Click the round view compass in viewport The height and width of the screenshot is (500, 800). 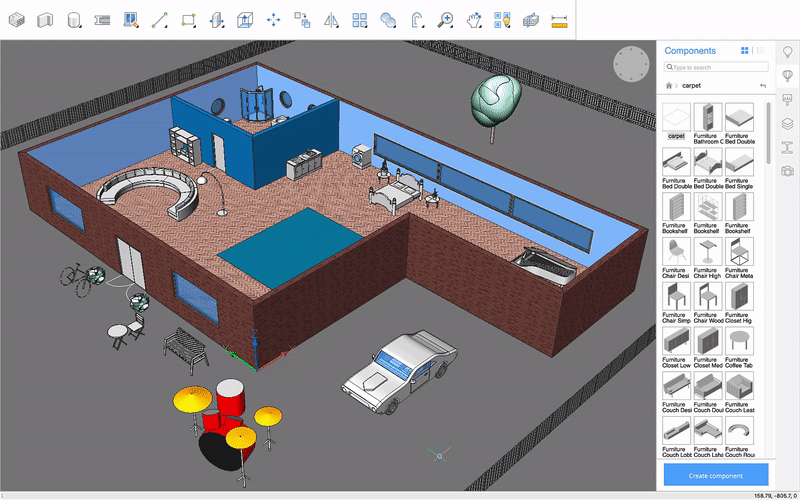click(631, 64)
